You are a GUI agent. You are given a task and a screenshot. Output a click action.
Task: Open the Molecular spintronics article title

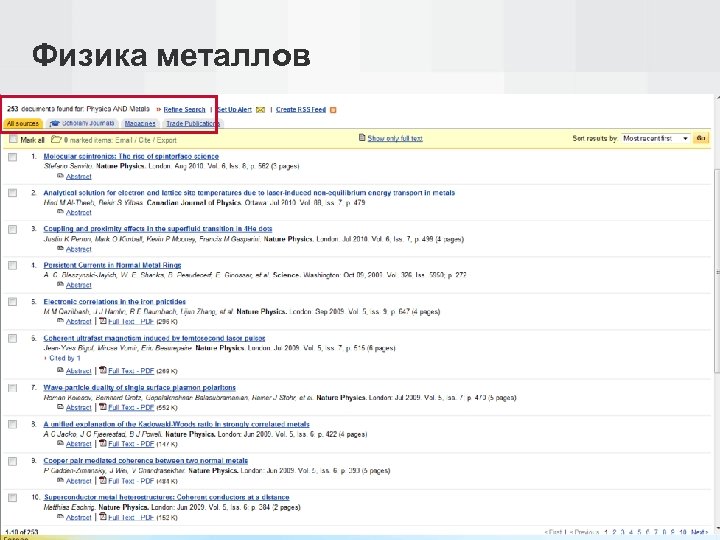click(131, 156)
